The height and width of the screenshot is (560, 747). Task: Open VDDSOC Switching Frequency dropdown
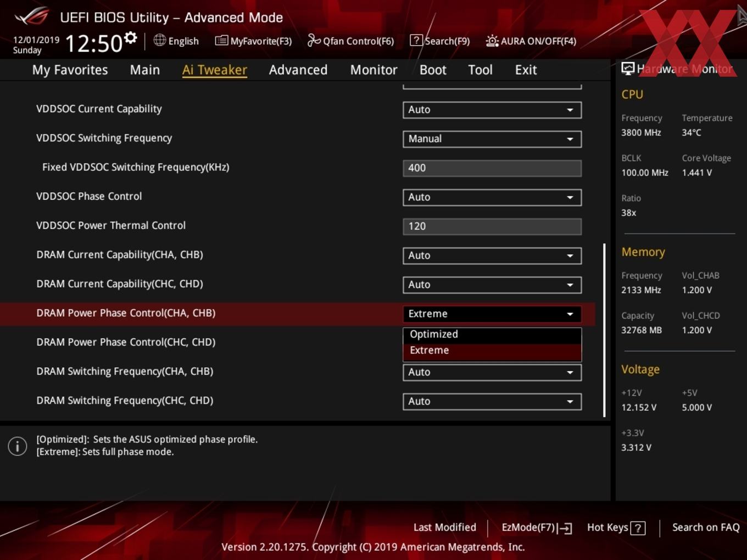[x=492, y=139]
